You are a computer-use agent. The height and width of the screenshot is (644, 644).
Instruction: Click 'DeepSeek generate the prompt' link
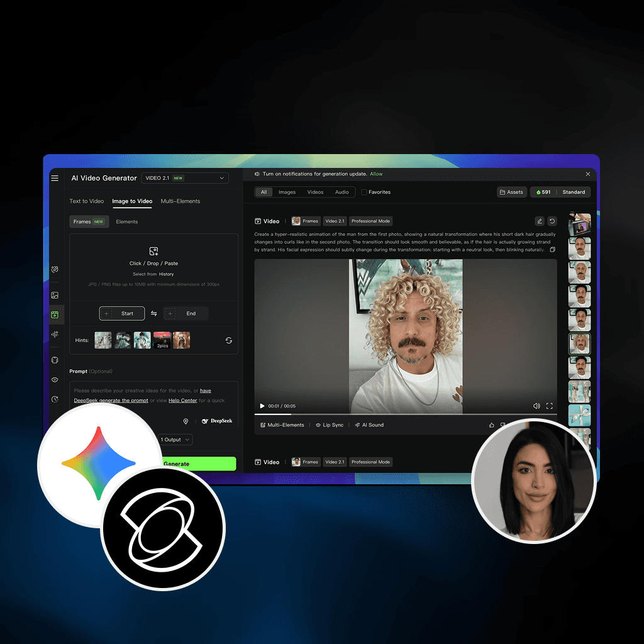point(111,401)
